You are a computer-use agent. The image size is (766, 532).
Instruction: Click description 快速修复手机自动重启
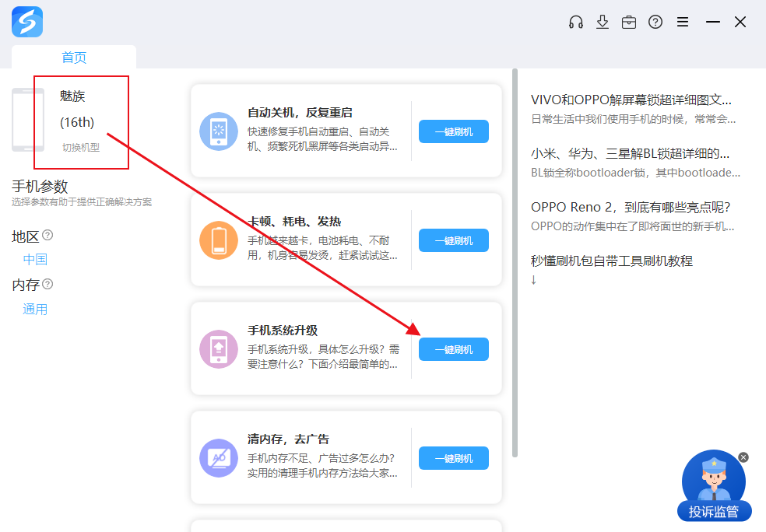(322, 139)
